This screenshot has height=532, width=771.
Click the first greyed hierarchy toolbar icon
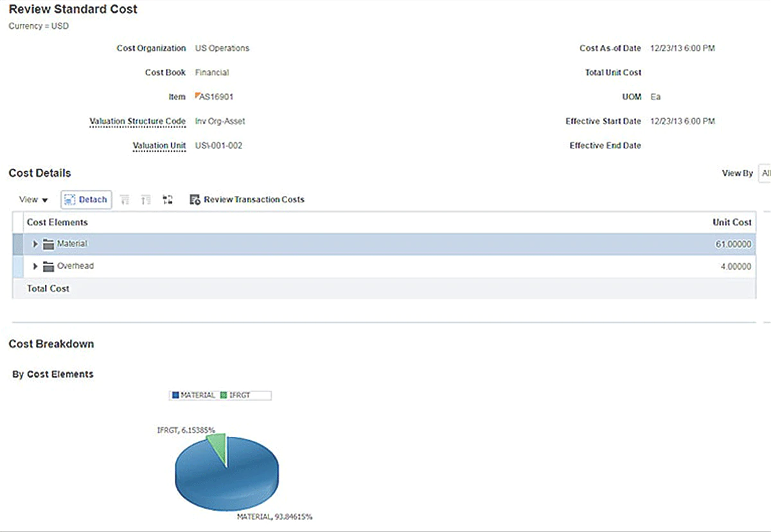tap(125, 200)
